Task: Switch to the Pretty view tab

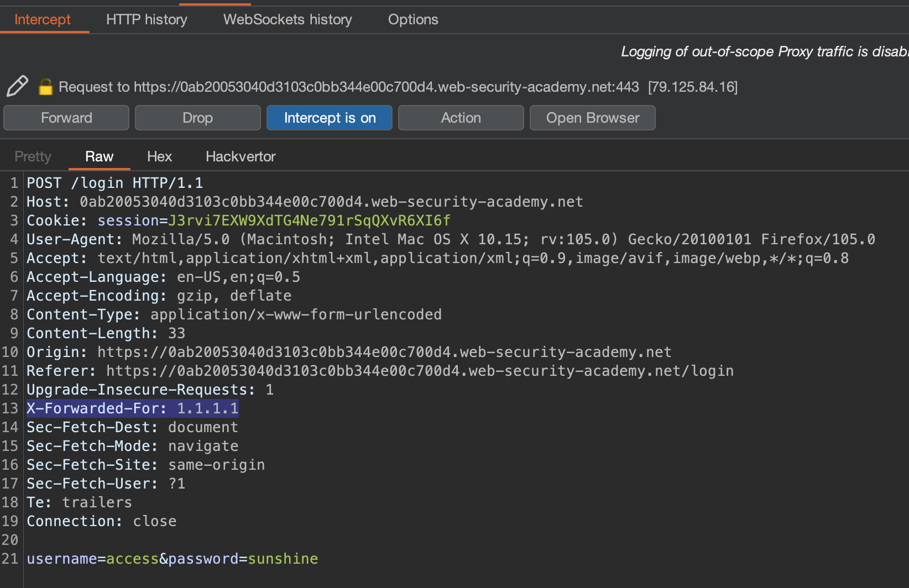Action: (x=33, y=156)
